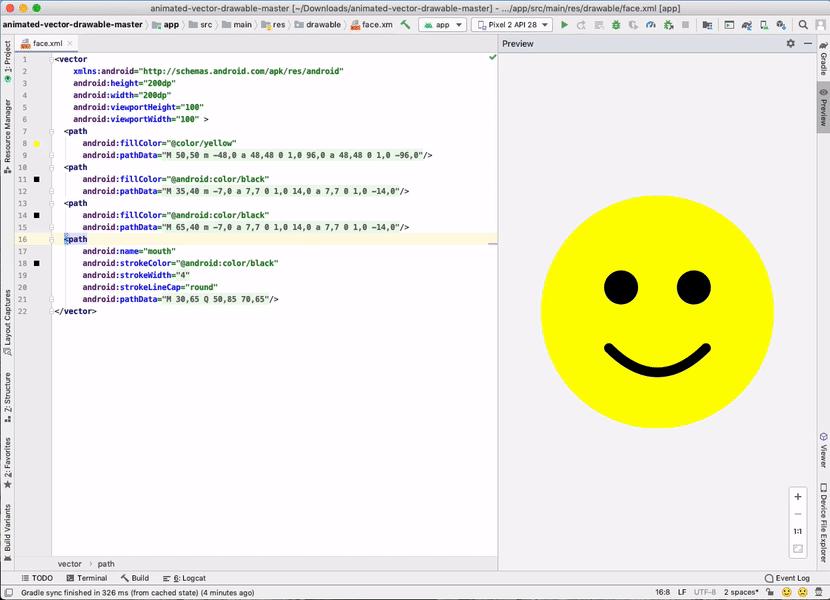This screenshot has height=600, width=830.
Task: Build the project with the hammer icon
Action: [x=405, y=25]
